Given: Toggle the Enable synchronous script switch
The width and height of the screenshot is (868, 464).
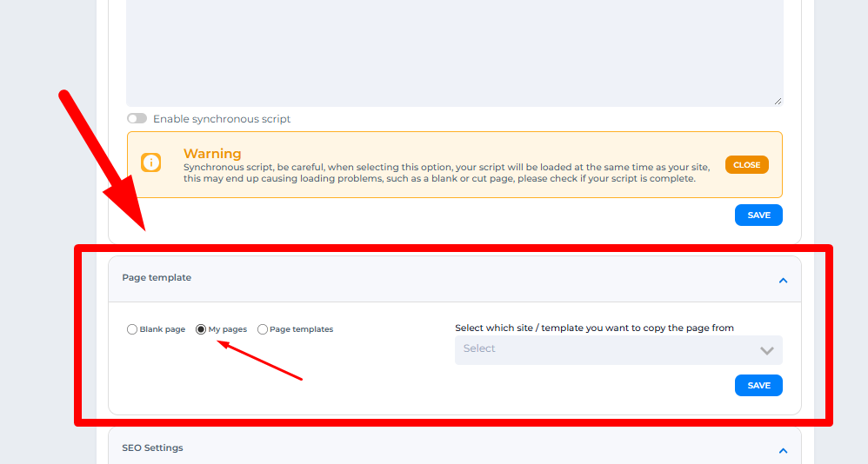Looking at the screenshot, I should (x=137, y=119).
